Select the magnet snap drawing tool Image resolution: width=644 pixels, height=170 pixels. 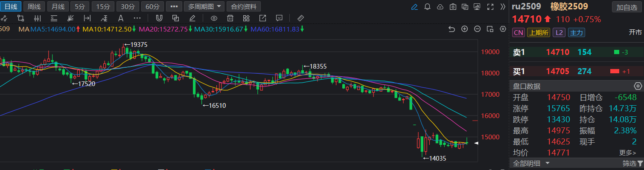click(x=159, y=18)
